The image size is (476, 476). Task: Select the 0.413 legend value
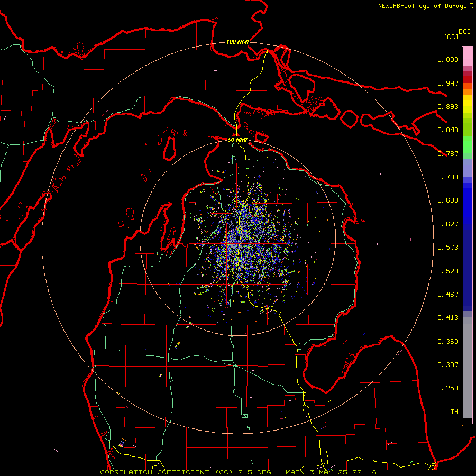pyautogui.click(x=448, y=318)
